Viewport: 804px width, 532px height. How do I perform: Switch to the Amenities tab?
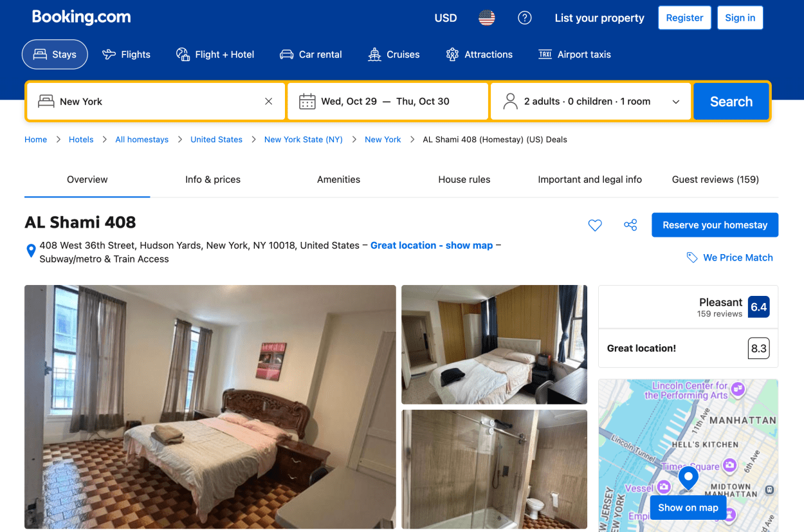click(338, 179)
